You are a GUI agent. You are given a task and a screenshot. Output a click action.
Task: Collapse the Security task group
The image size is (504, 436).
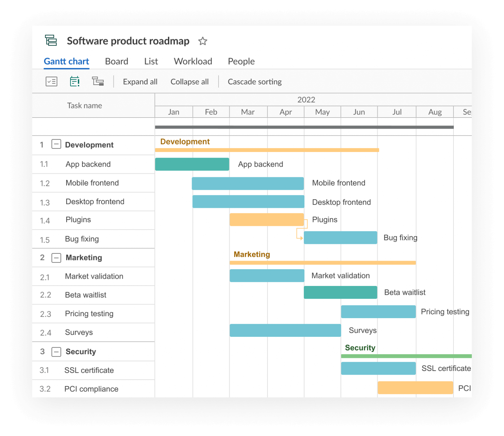(56, 352)
